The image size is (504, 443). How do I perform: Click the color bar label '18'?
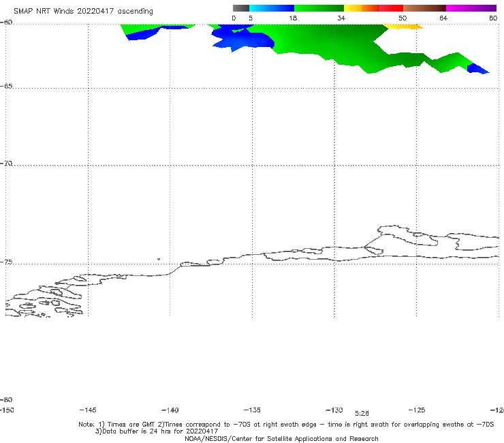[x=292, y=18]
